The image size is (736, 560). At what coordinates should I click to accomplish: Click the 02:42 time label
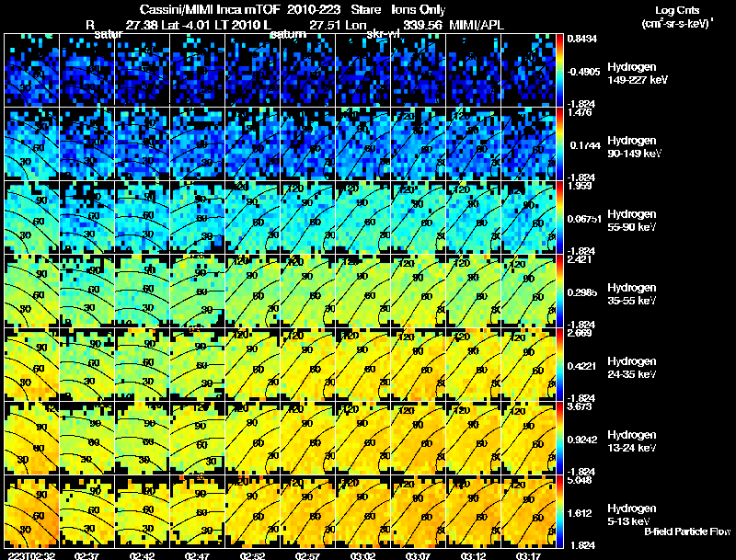click(x=142, y=555)
